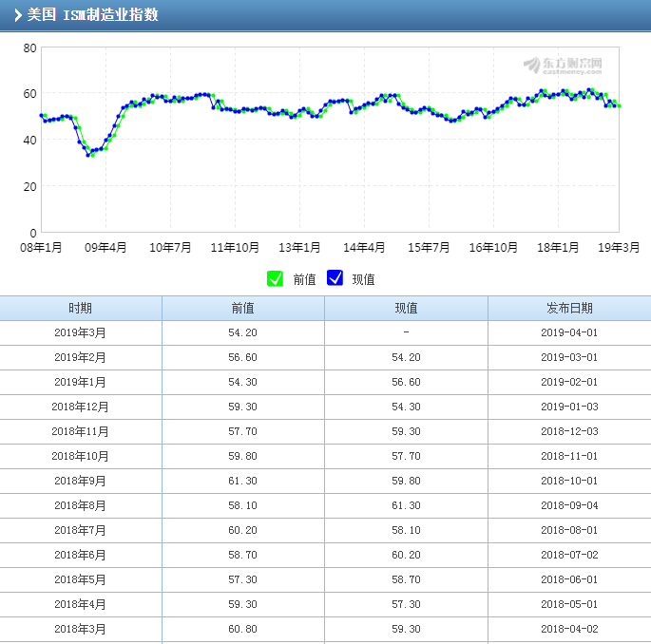This screenshot has height=644, width=651.
Task: Click the release date 2018-09-04 cell
Action: click(x=569, y=505)
